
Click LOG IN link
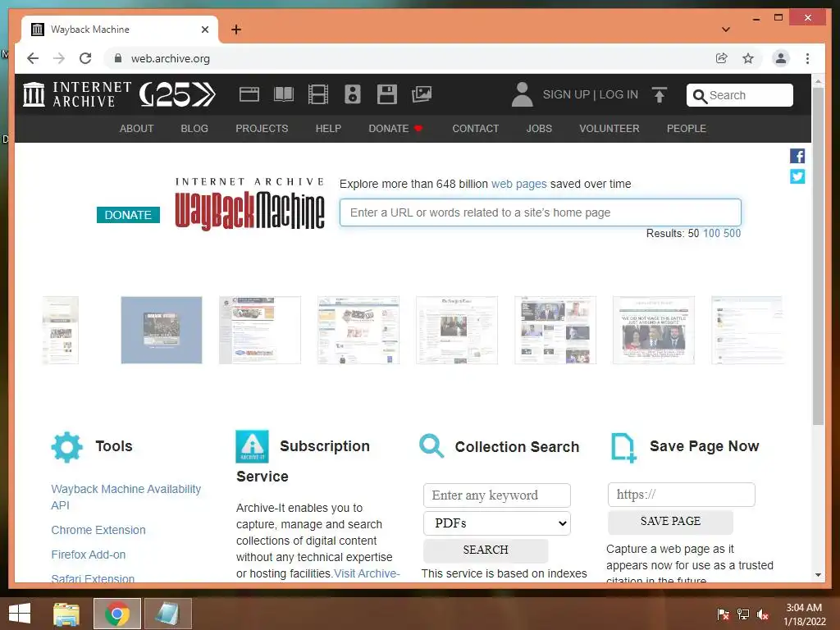point(619,95)
